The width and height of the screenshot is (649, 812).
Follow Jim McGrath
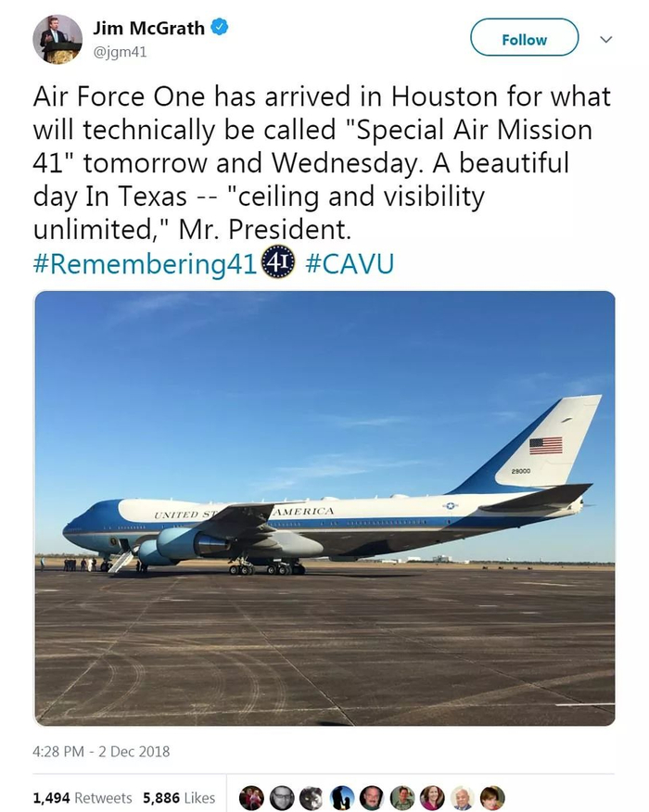coord(524,40)
